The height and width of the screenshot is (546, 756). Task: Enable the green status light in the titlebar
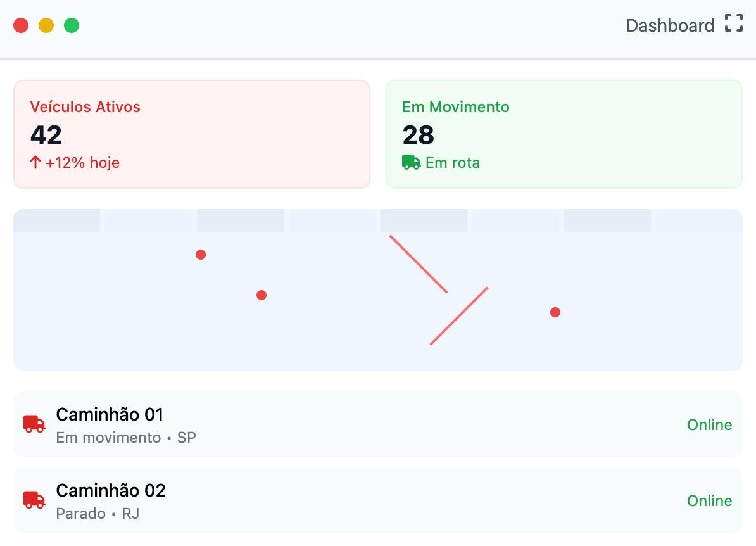point(72,25)
